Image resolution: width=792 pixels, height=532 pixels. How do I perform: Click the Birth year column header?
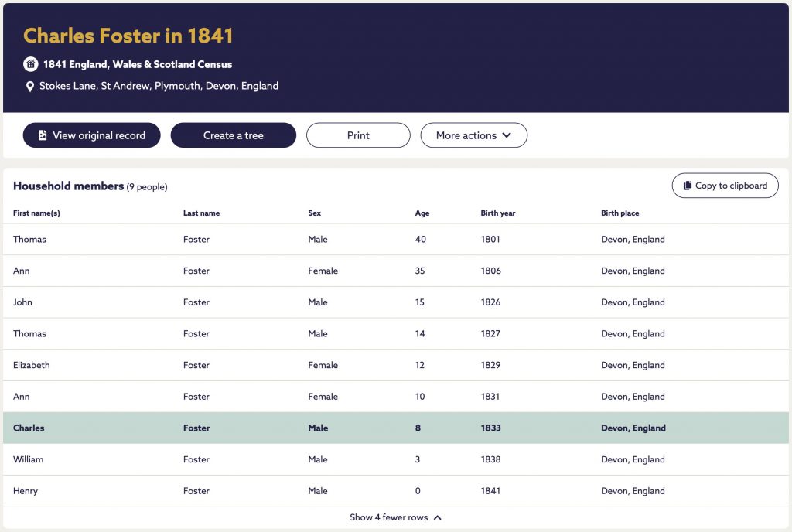(x=497, y=213)
